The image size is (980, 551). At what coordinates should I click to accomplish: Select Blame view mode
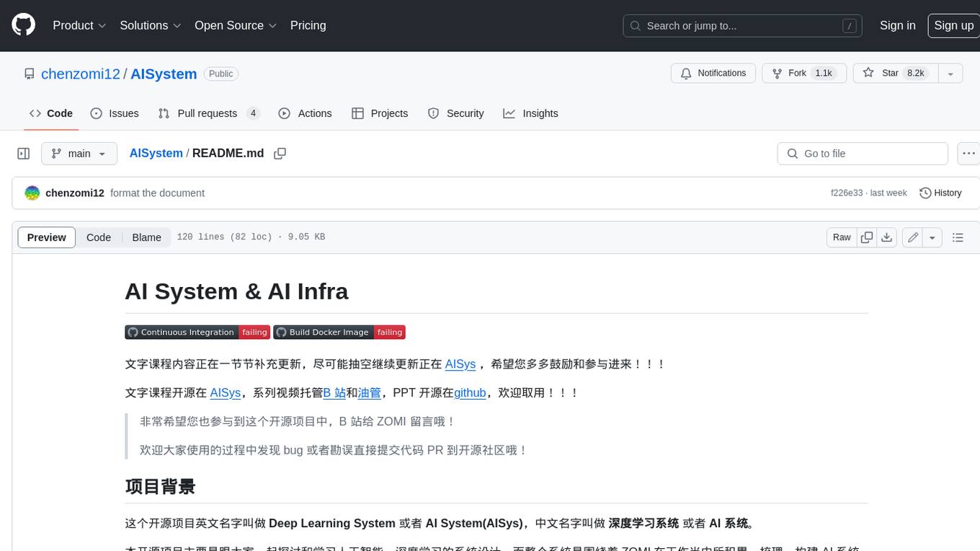pyautogui.click(x=146, y=237)
